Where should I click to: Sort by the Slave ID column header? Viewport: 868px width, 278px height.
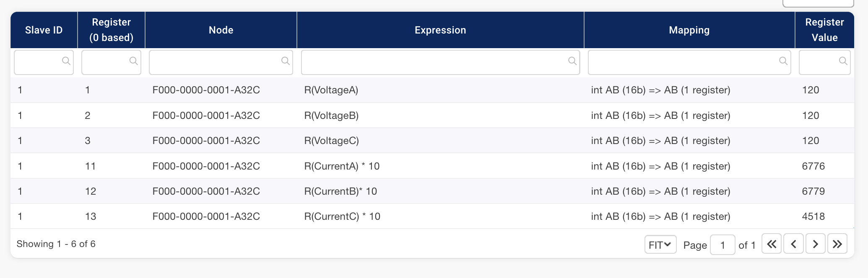(44, 30)
